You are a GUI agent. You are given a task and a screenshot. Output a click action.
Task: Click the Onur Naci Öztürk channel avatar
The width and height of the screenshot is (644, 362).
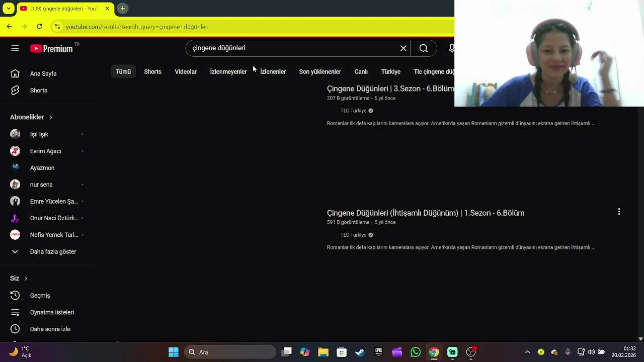coord(15,218)
